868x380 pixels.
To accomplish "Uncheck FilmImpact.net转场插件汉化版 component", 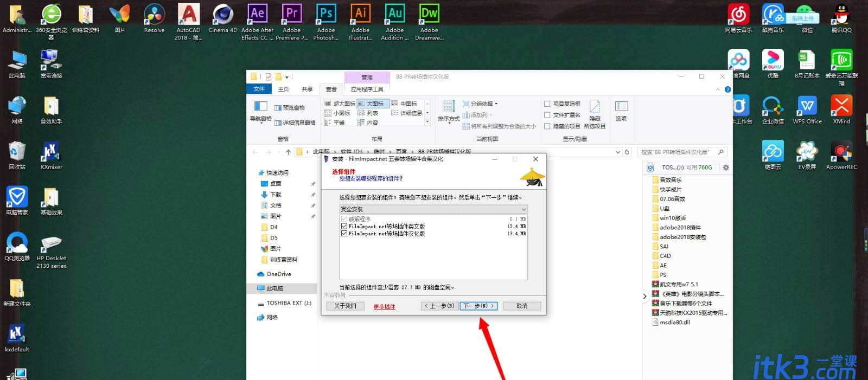I will coord(344,234).
